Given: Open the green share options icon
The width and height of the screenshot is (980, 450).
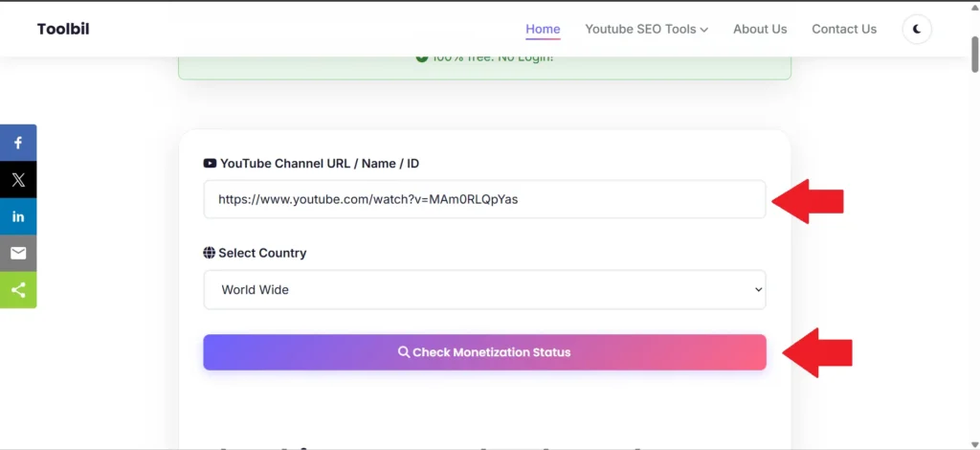Looking at the screenshot, I should [18, 290].
